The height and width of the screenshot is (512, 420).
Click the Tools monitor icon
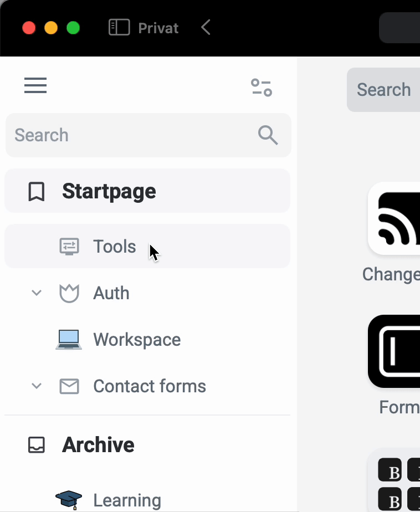(69, 247)
